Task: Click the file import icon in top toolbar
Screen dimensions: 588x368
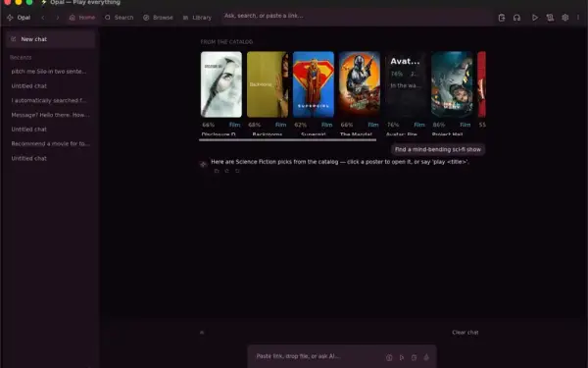Action: pyautogui.click(x=502, y=18)
